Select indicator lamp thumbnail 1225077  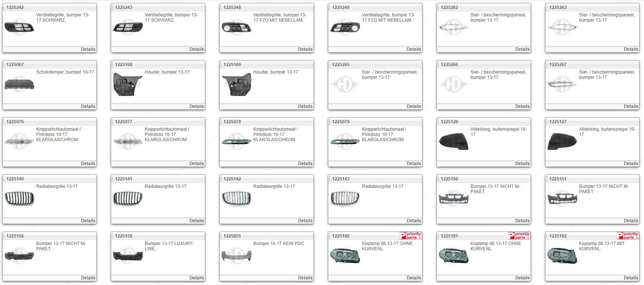tap(128, 142)
